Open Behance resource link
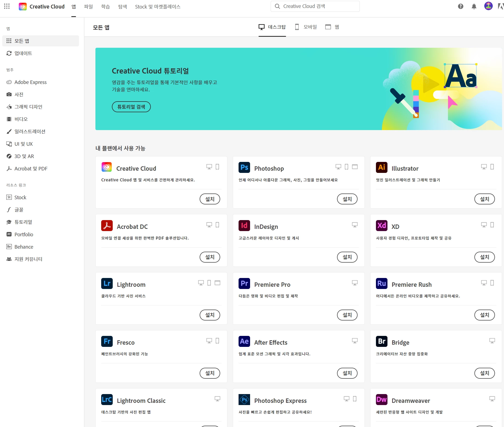 click(x=41, y=247)
